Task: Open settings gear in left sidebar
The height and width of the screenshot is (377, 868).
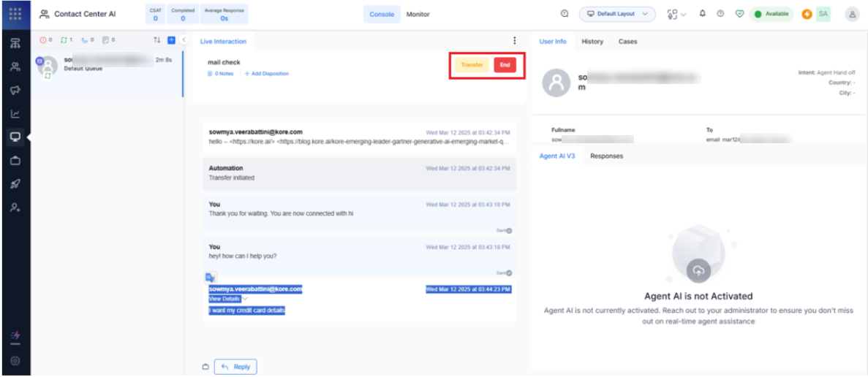Action: tap(15, 360)
